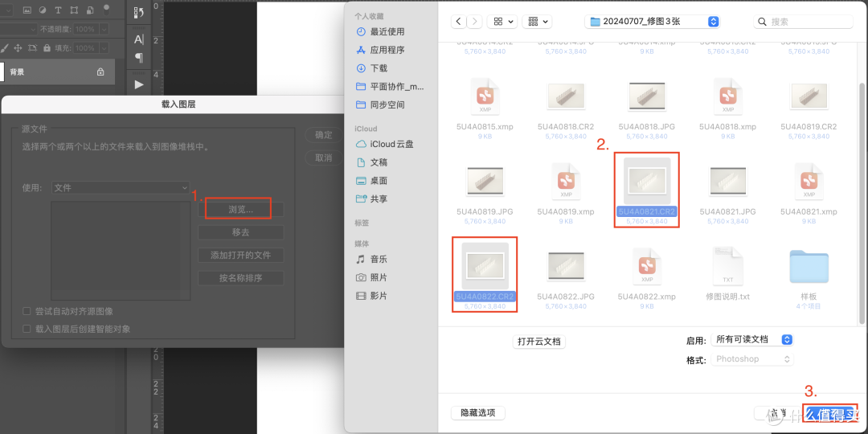Select the 修图说明.txt file icon

pyautogui.click(x=728, y=266)
